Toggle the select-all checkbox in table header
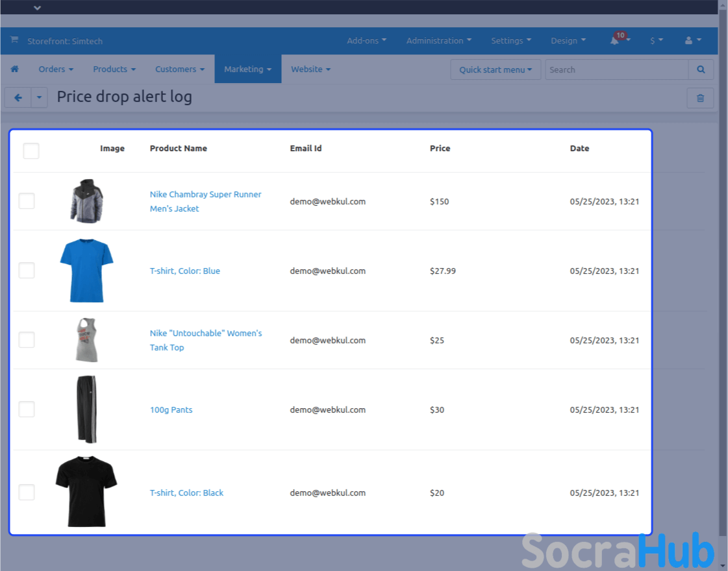The image size is (728, 571). pyautogui.click(x=31, y=151)
